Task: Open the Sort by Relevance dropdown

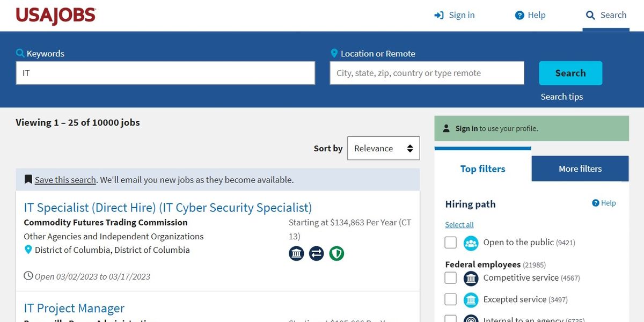Action: 383,148
